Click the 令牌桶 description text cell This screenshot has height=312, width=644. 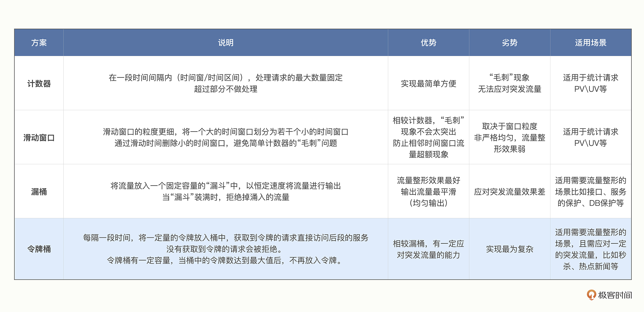tap(226, 249)
